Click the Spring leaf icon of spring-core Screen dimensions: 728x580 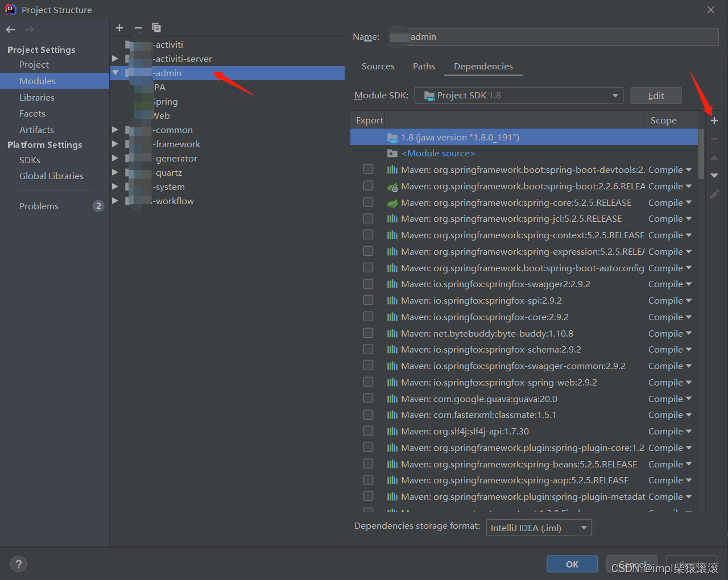[392, 203]
